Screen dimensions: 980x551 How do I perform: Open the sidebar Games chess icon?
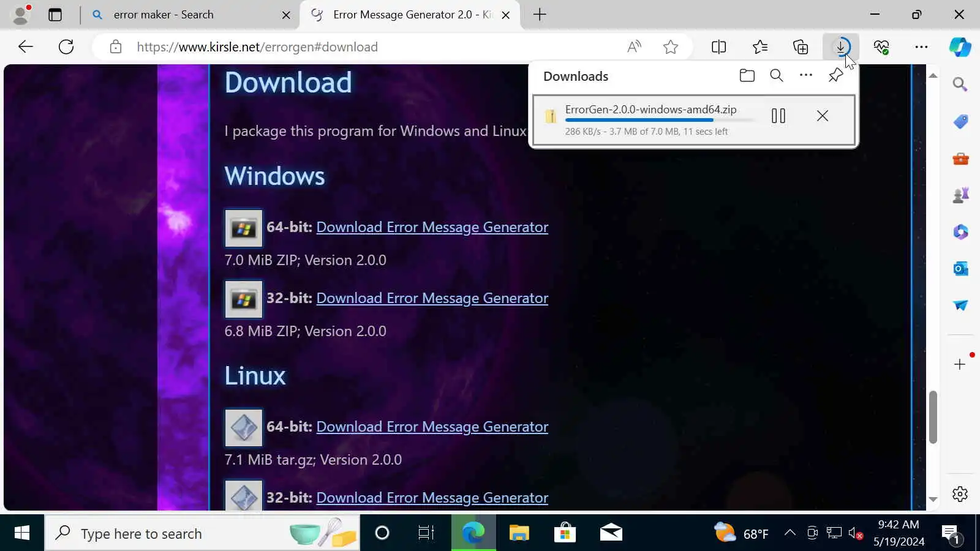pos(960,195)
